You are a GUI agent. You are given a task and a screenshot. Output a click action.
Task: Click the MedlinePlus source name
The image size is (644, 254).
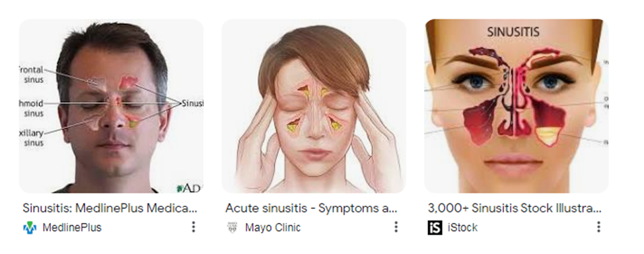(72, 228)
